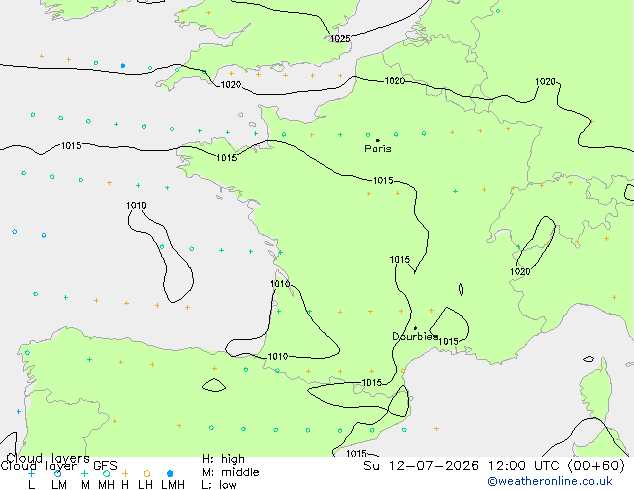
Task: Click the green circle MH legend symbol
Action: coord(106,473)
